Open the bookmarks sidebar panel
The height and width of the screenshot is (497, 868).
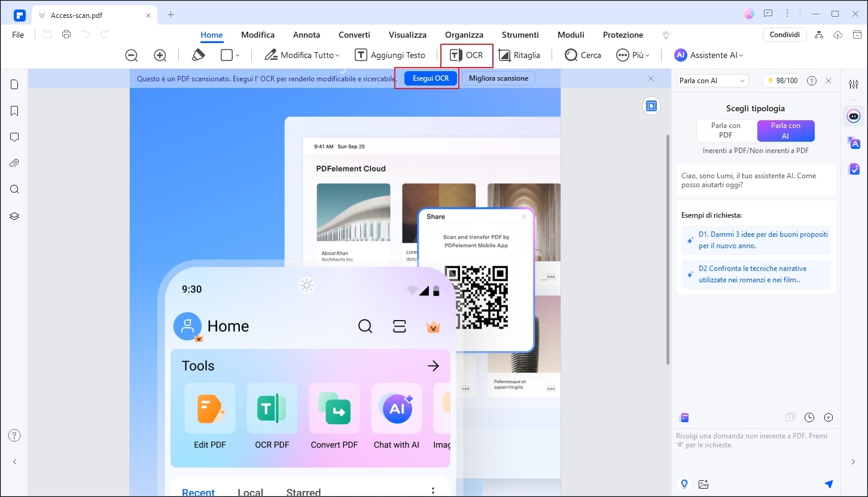tap(15, 111)
